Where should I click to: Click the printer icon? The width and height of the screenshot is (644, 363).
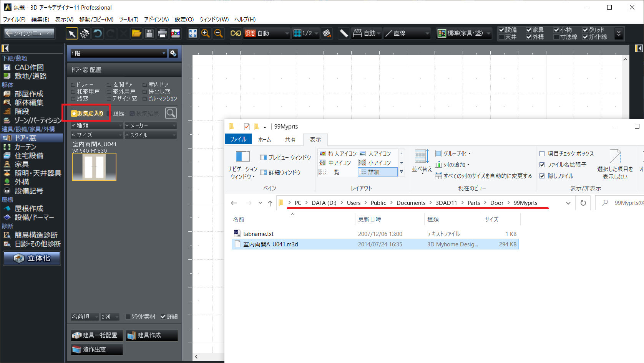tap(162, 34)
